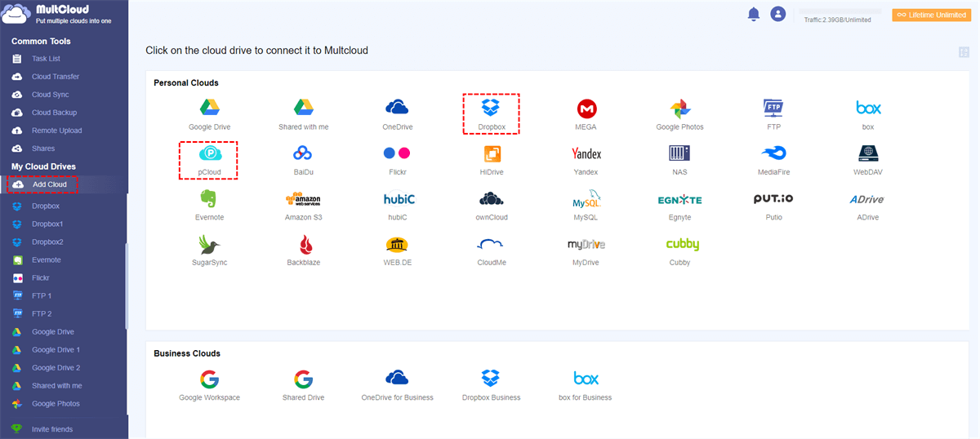Add MyDrive cloud

pyautogui.click(x=586, y=251)
